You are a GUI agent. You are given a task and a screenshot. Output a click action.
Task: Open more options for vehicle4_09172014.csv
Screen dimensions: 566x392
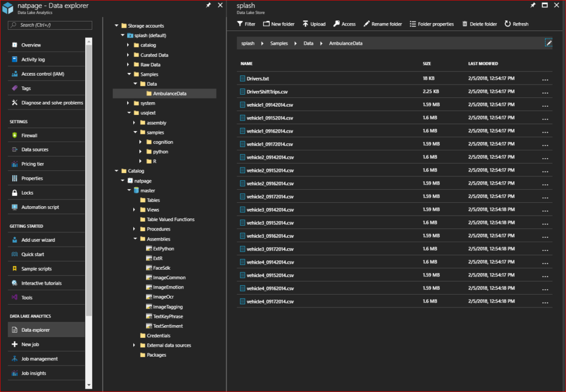click(545, 302)
